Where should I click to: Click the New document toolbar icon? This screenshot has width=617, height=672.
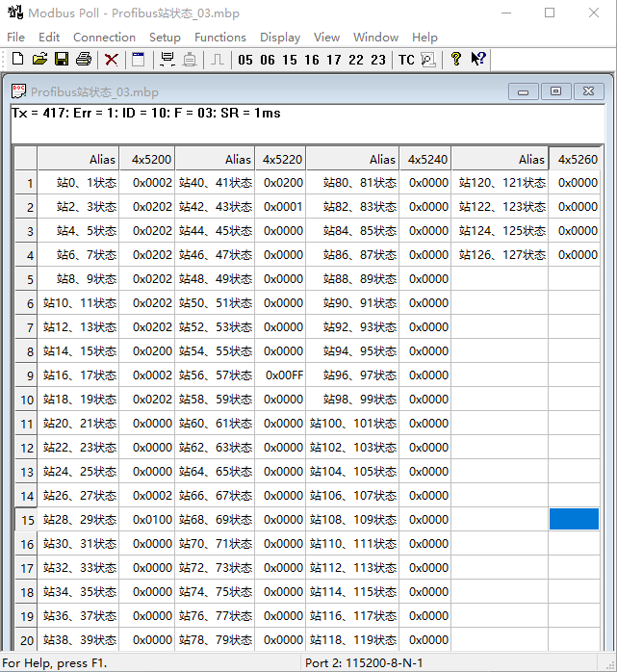pos(17,60)
